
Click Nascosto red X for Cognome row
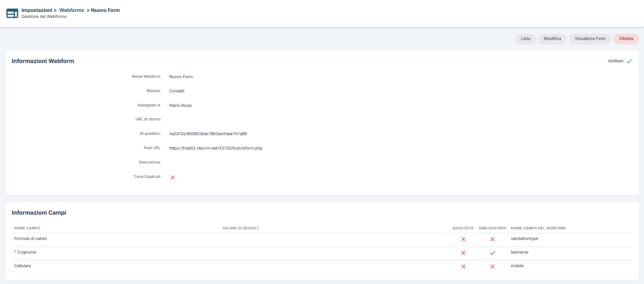coord(463,253)
